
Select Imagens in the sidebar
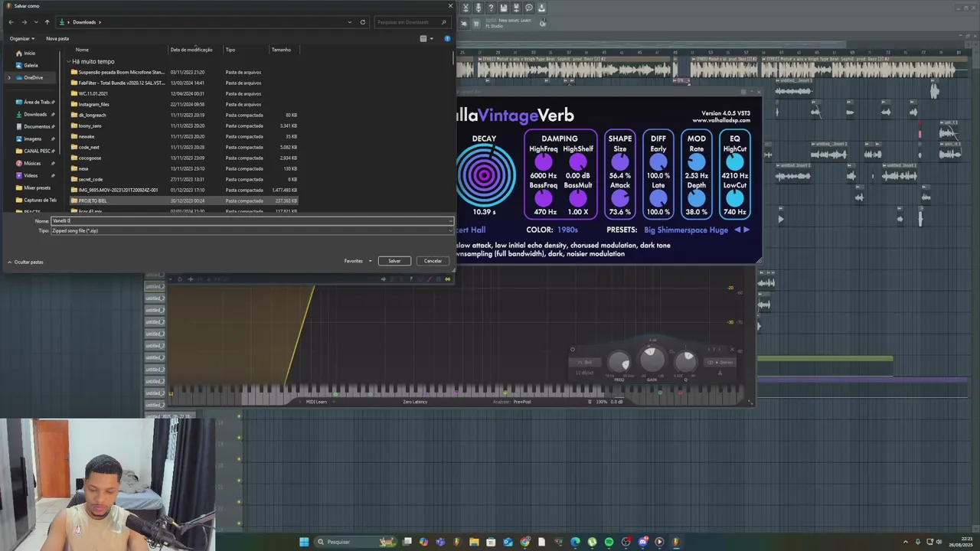pos(32,139)
